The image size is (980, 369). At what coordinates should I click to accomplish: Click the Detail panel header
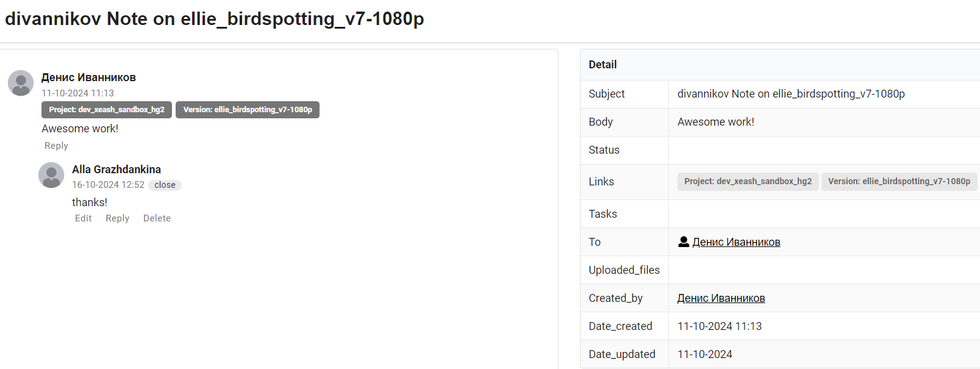(x=603, y=65)
